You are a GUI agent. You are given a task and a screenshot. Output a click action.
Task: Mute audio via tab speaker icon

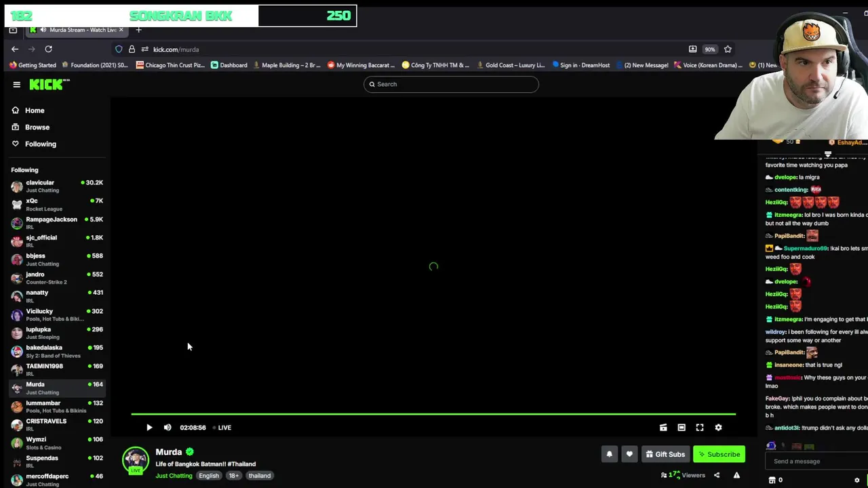click(43, 30)
